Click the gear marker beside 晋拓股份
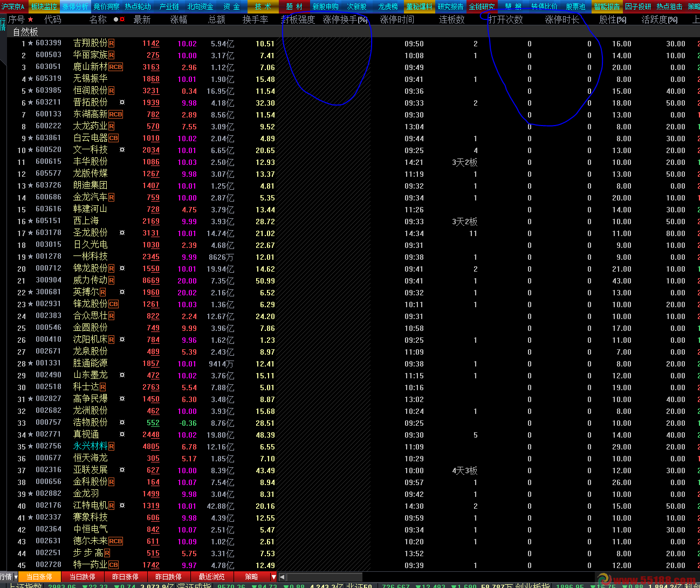This screenshot has height=588, width=700. (122, 102)
